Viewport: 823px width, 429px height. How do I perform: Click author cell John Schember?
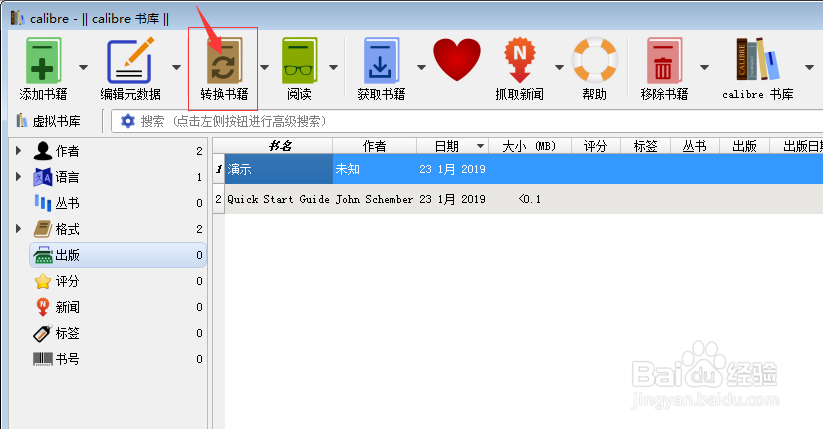tap(375, 199)
